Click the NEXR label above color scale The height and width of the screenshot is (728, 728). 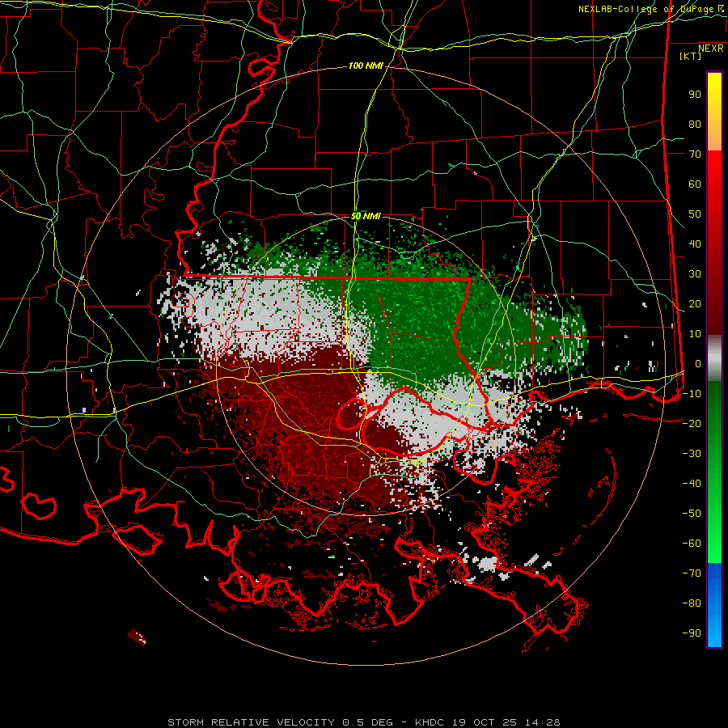tap(711, 49)
